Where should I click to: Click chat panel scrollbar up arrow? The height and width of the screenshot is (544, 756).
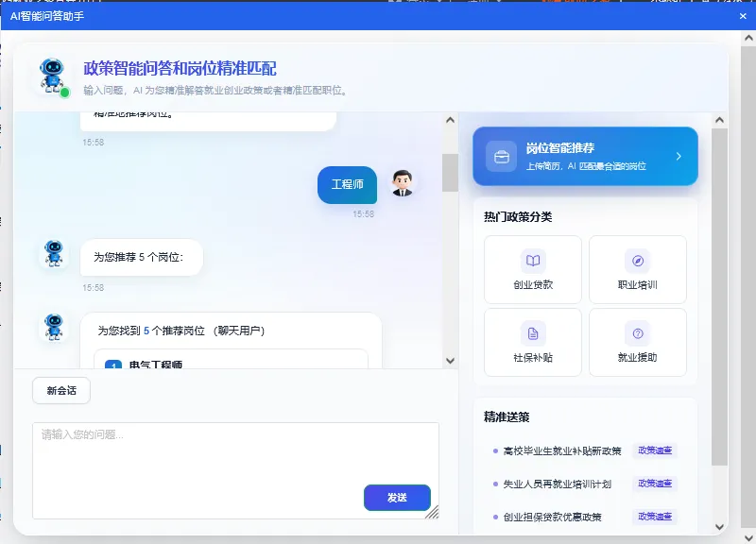pyautogui.click(x=451, y=120)
